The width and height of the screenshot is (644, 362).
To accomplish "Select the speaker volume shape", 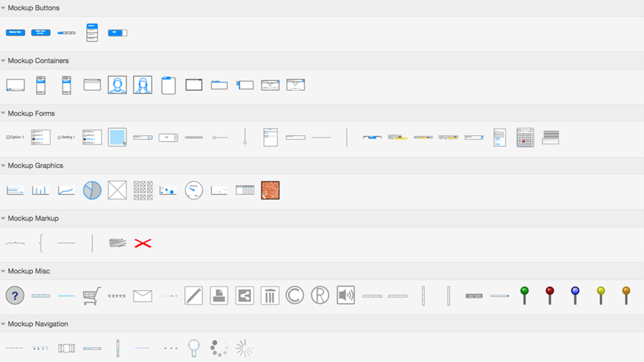I will (345, 295).
